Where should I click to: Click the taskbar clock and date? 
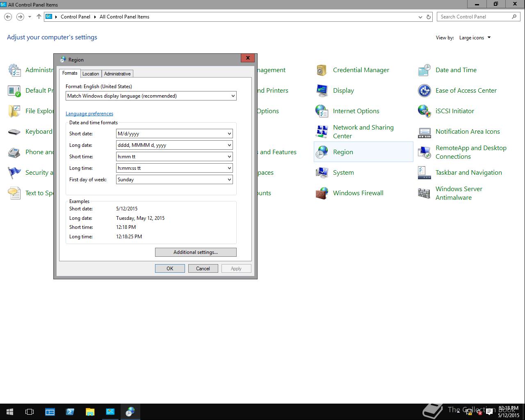(509, 412)
